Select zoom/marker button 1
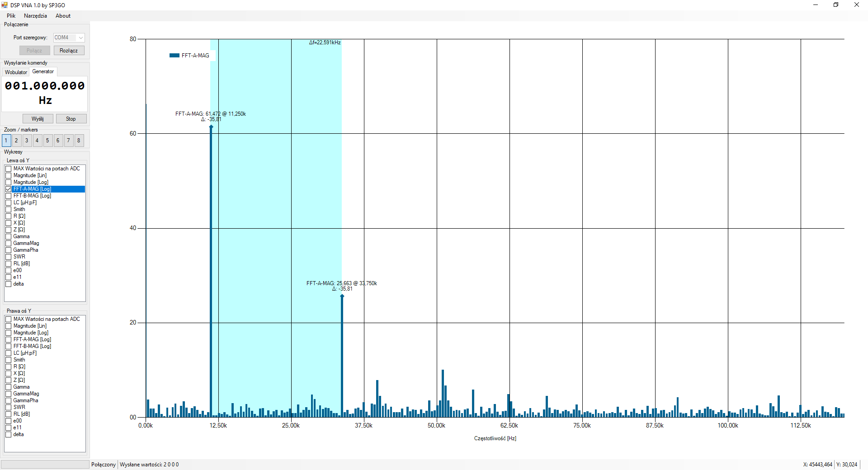Screen dimensions: 868x470 tap(6, 141)
